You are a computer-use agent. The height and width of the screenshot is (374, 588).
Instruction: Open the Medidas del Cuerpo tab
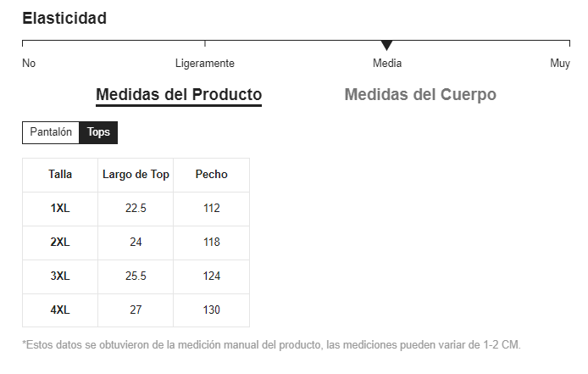(x=420, y=95)
